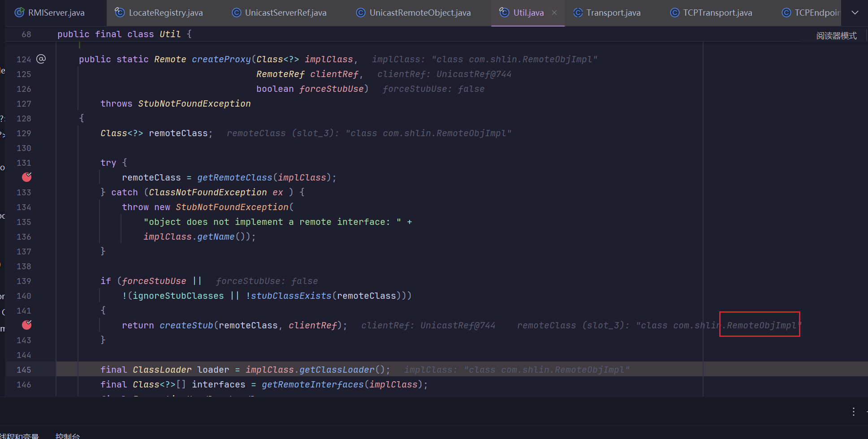The height and width of the screenshot is (439, 868).
Task: Click the getRemoteClass method call
Action: pos(234,177)
